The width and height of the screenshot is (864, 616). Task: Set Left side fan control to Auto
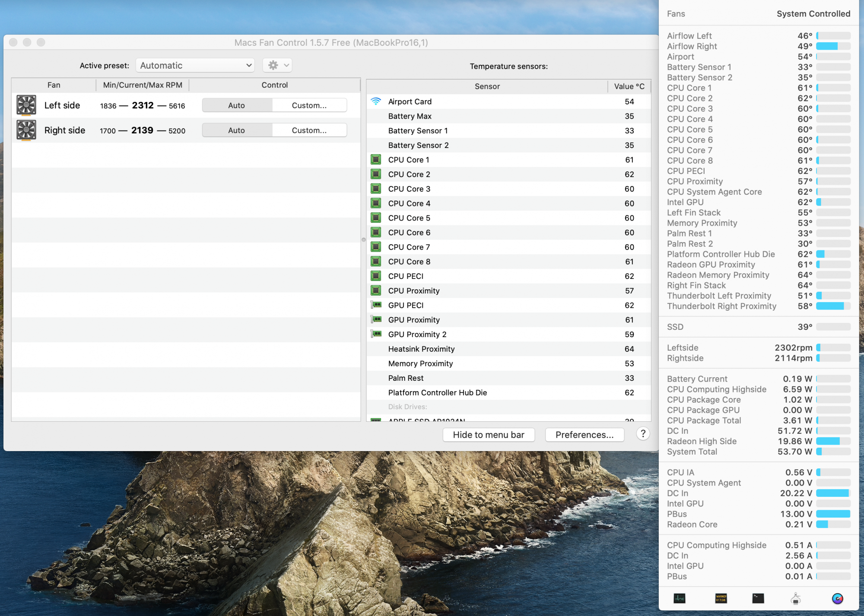237,105
